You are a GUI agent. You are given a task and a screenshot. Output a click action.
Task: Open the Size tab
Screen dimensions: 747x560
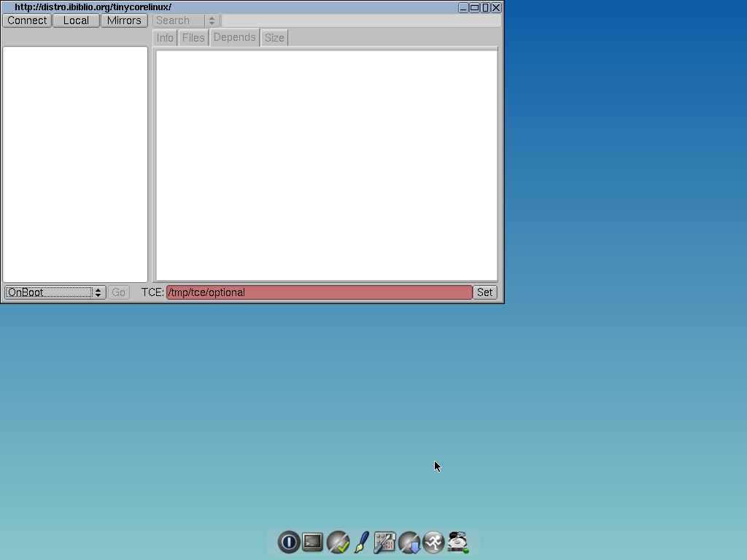274,38
